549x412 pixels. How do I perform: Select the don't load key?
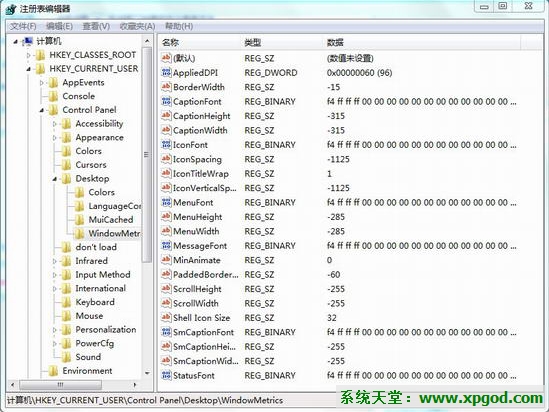pos(96,247)
